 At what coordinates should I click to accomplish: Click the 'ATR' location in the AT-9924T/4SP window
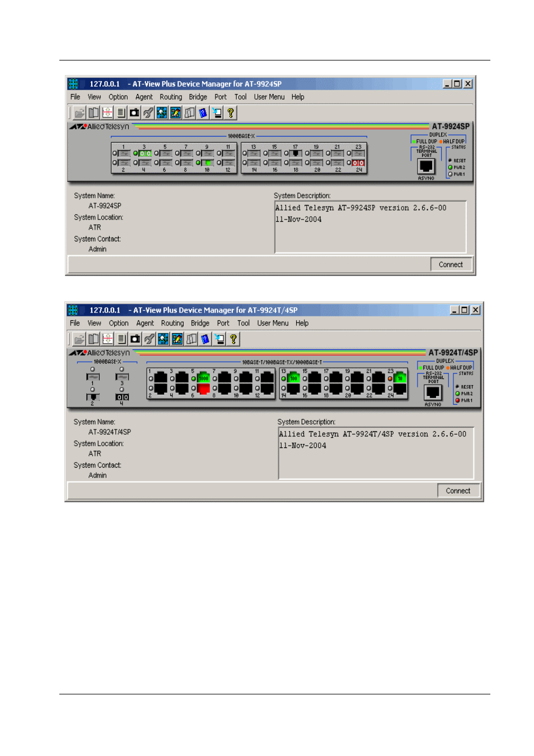pos(95,454)
